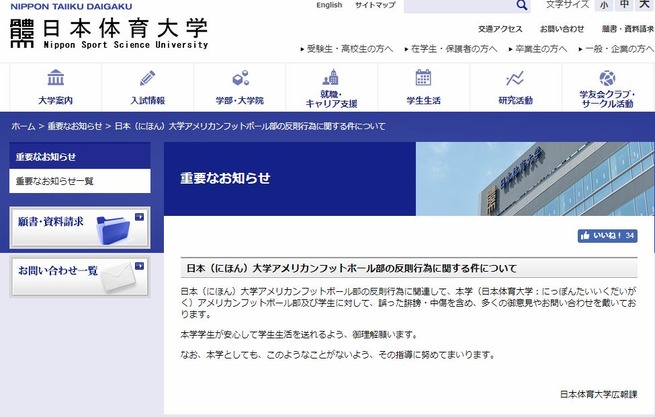Click the 日本体育大学広報課 signature text
This screenshot has width=655, height=417.
[x=599, y=394]
